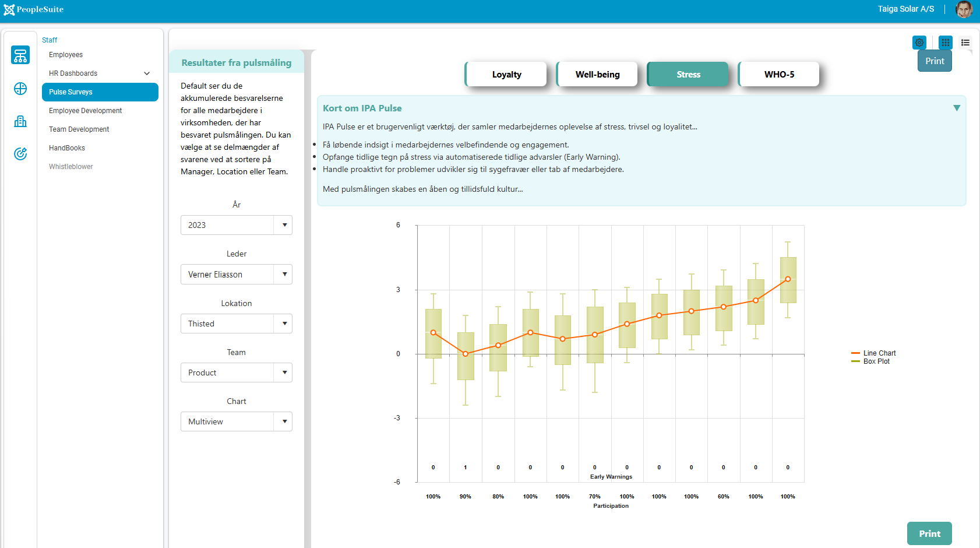Viewport: 980px width, 548px height.
Task: Open the År year dropdown
Action: (236, 225)
